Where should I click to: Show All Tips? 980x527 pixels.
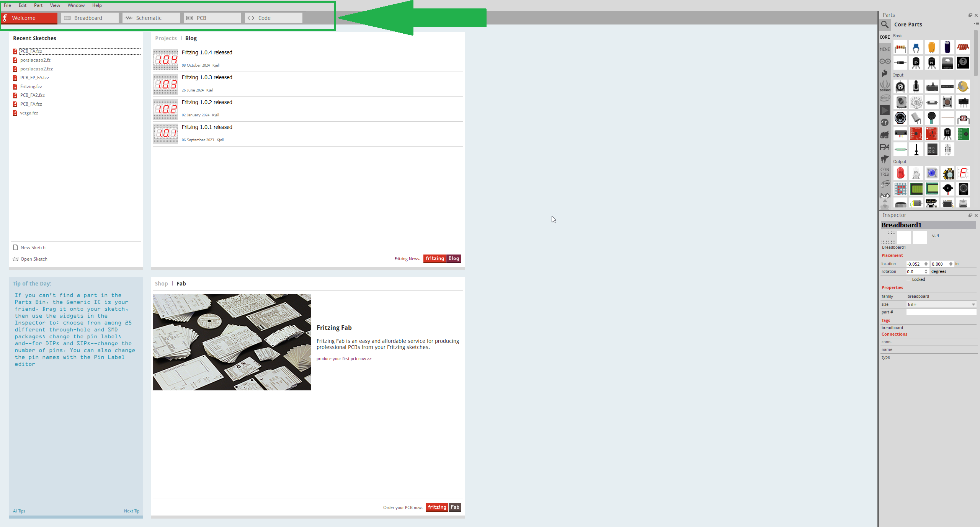(19, 511)
